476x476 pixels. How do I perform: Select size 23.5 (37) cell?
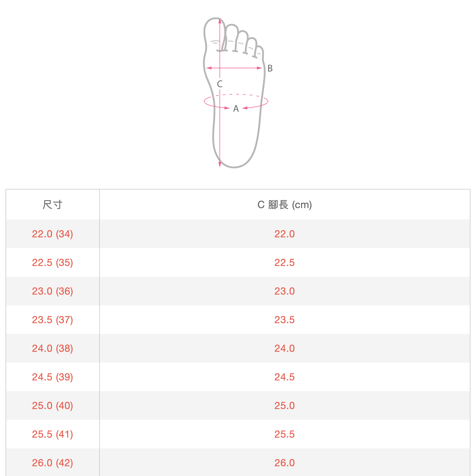point(53,320)
